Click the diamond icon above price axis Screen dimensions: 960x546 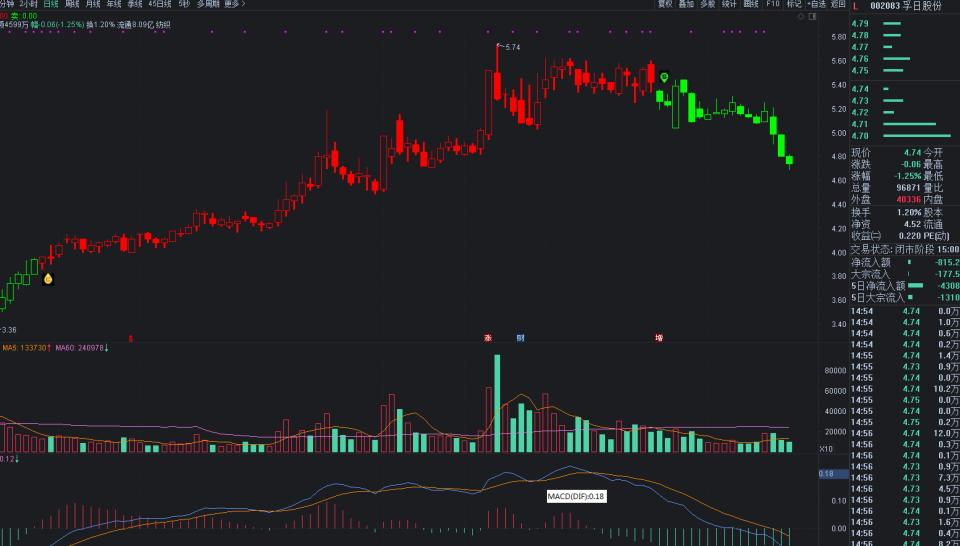click(801, 17)
